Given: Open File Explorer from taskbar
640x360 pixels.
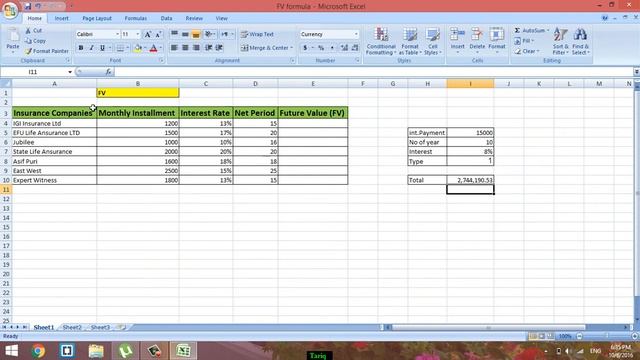Looking at the screenshot, I should 96,351.
